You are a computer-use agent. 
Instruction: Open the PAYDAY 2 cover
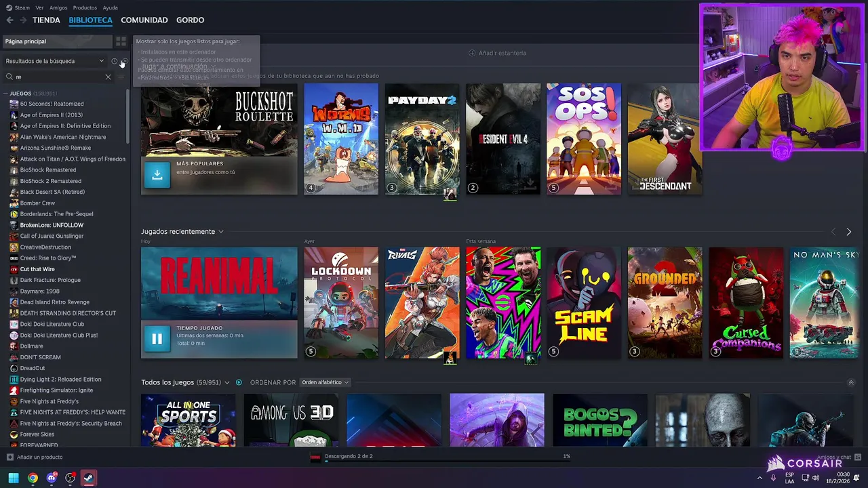(x=422, y=139)
